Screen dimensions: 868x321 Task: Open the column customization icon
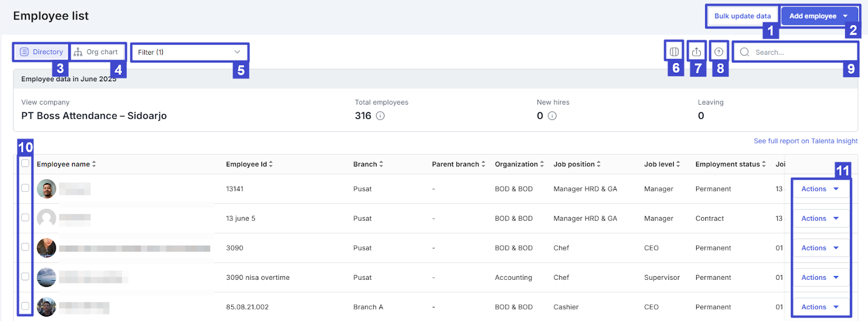coord(674,52)
